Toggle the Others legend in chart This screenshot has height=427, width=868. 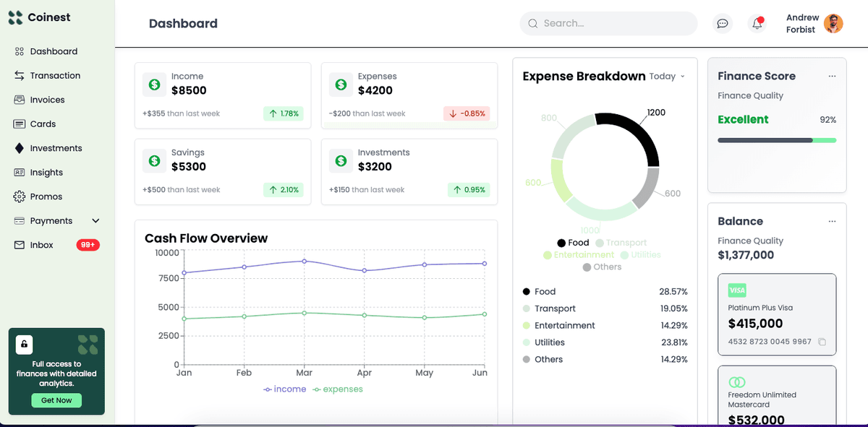click(x=602, y=267)
